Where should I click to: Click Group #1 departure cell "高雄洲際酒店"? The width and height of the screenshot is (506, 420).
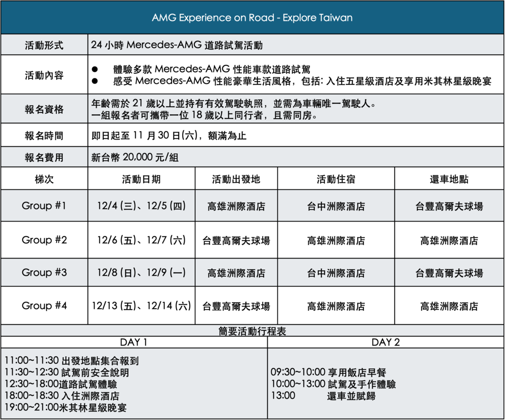coord(236,206)
